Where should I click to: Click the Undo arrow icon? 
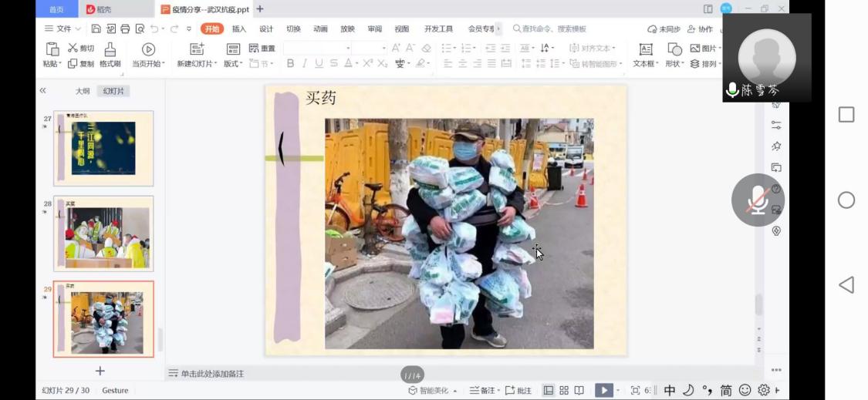click(x=154, y=29)
